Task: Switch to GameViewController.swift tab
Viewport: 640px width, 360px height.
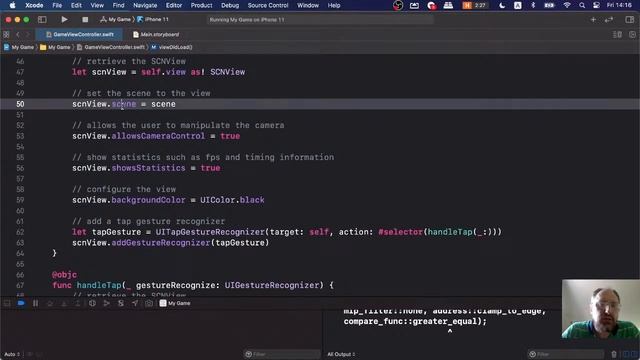Action: click(x=79, y=35)
